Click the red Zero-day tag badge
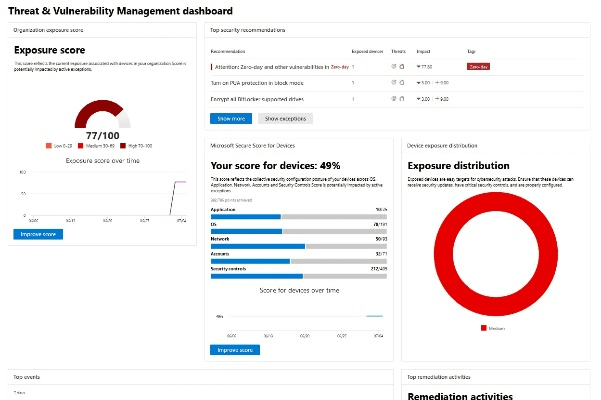This screenshot has height=400, width=601. [x=478, y=66]
